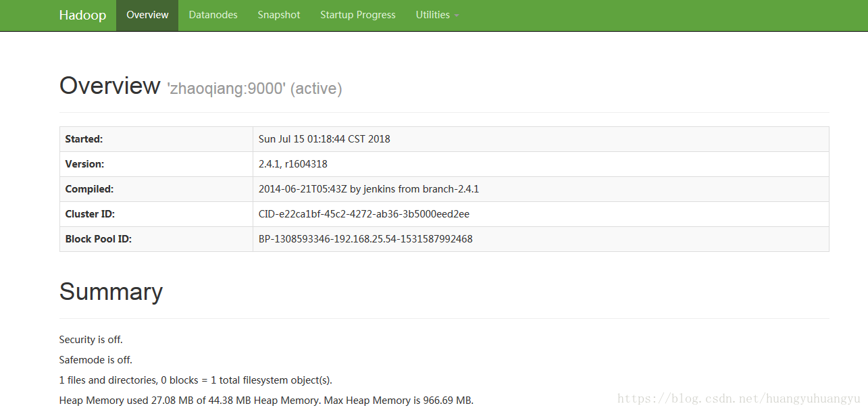This screenshot has width=868, height=412.
Task: Open the Datanodes tab
Action: 213,15
